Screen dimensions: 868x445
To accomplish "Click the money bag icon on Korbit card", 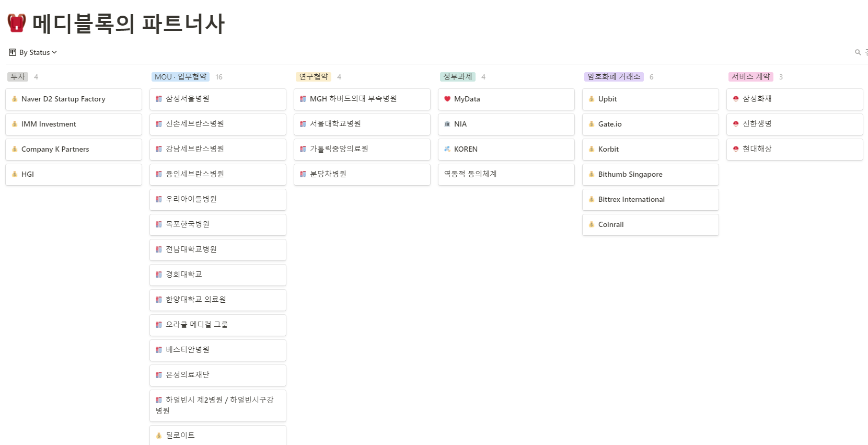I will point(592,149).
